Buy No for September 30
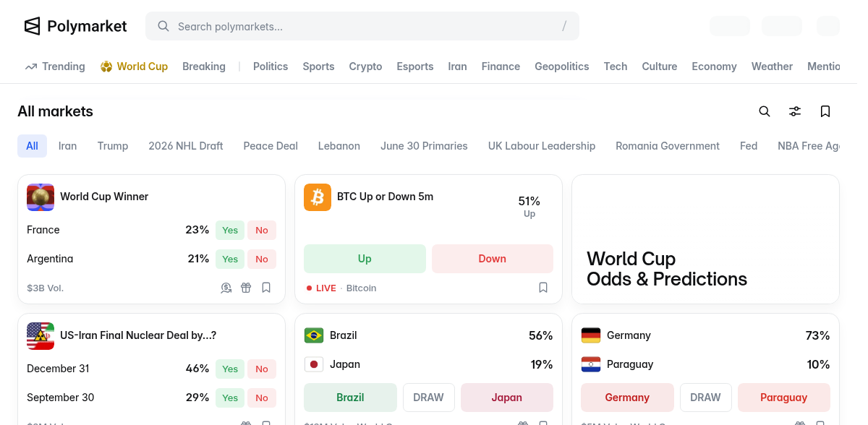Image resolution: width=868 pixels, height=425 pixels. (x=262, y=398)
